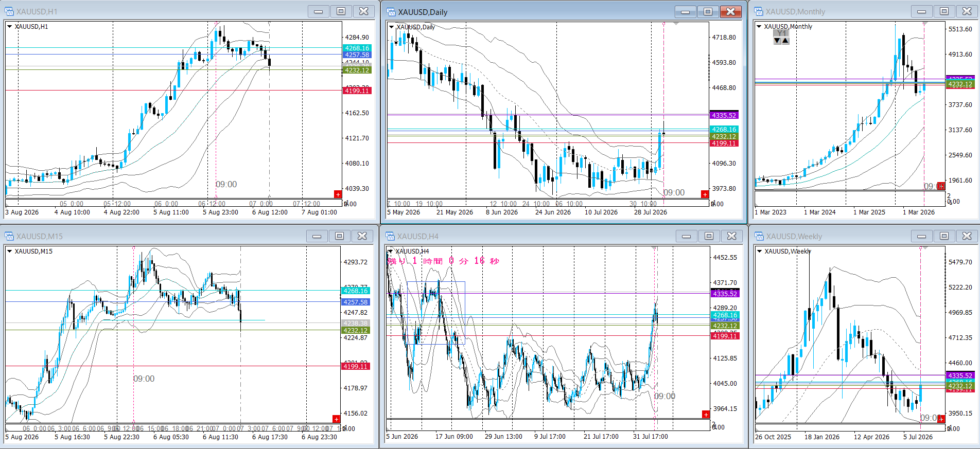Click the chart shift marker atop Weekly chart

[x=925, y=248]
